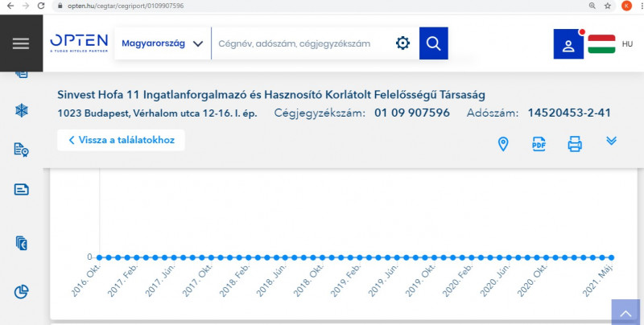
Task: Open the user profile account button
Action: 569,44
